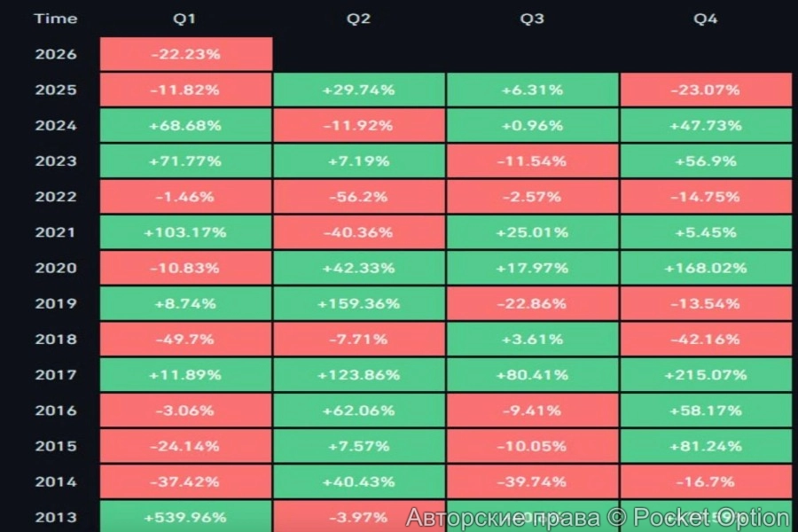This screenshot has height=532, width=798.
Task: Select the +103.17% cell for 2021 Q1
Action: pyautogui.click(x=185, y=232)
